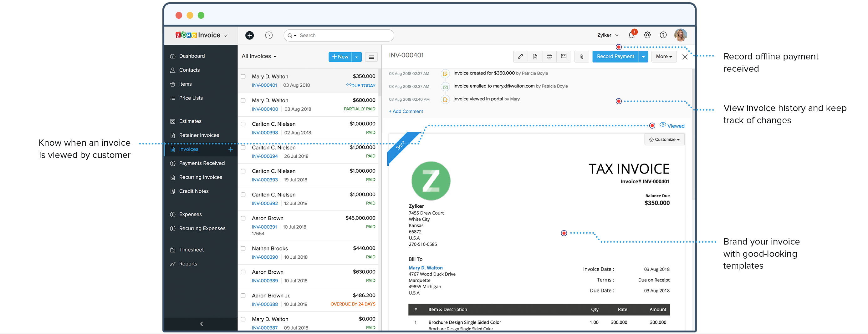Expand the Zoho Invoice app switcher
Screen dimensions: 868x334
tap(226, 35)
